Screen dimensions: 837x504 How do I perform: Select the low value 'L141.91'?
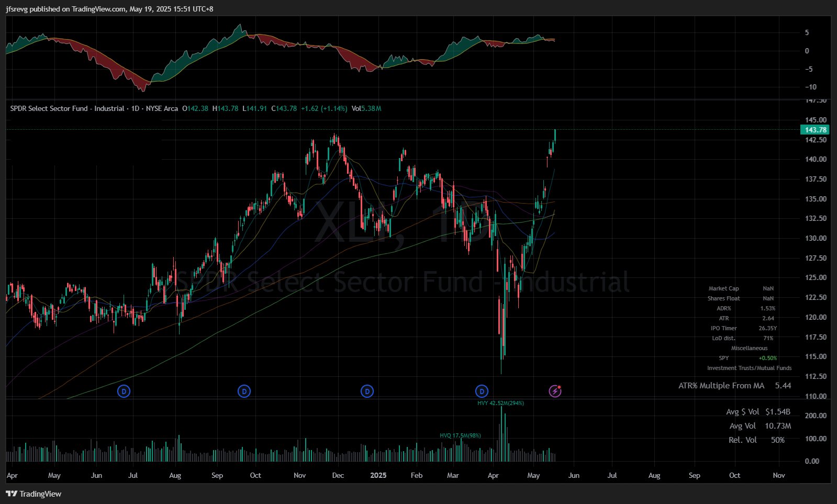(x=255, y=109)
